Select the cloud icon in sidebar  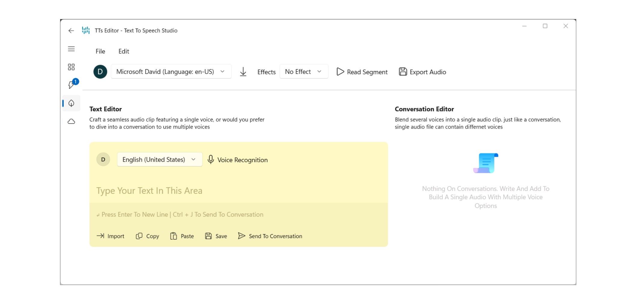(71, 122)
